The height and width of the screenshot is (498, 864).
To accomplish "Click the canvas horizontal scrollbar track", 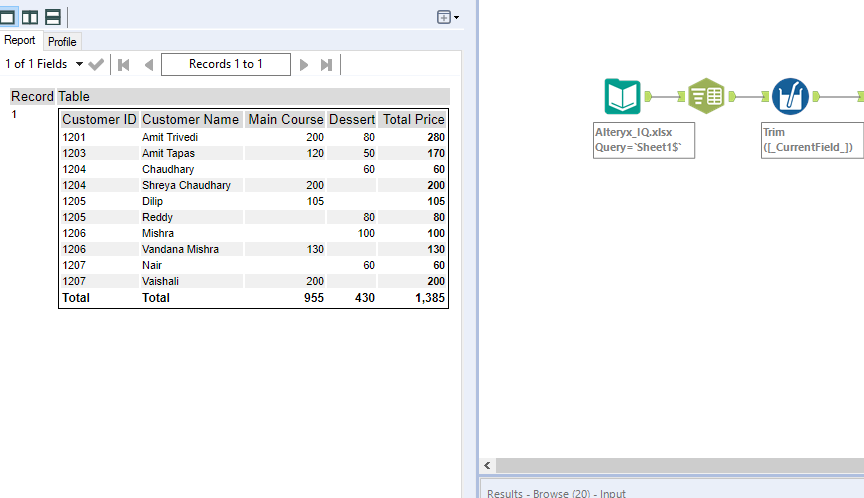I will pyautogui.click(x=680, y=465).
